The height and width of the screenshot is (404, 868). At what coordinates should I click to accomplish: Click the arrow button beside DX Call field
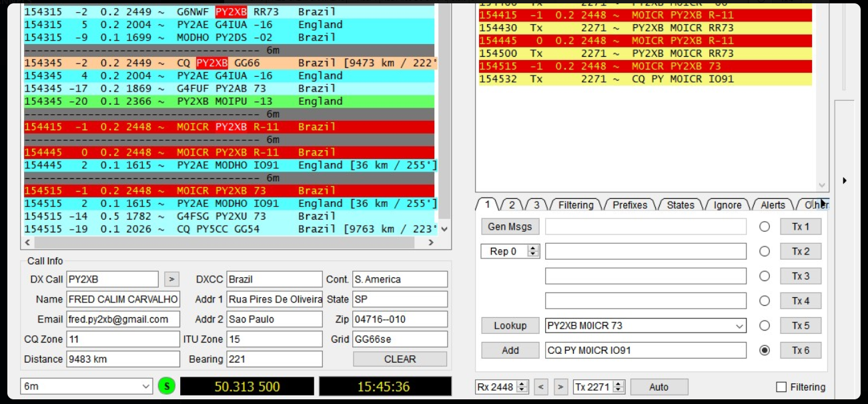pos(172,279)
